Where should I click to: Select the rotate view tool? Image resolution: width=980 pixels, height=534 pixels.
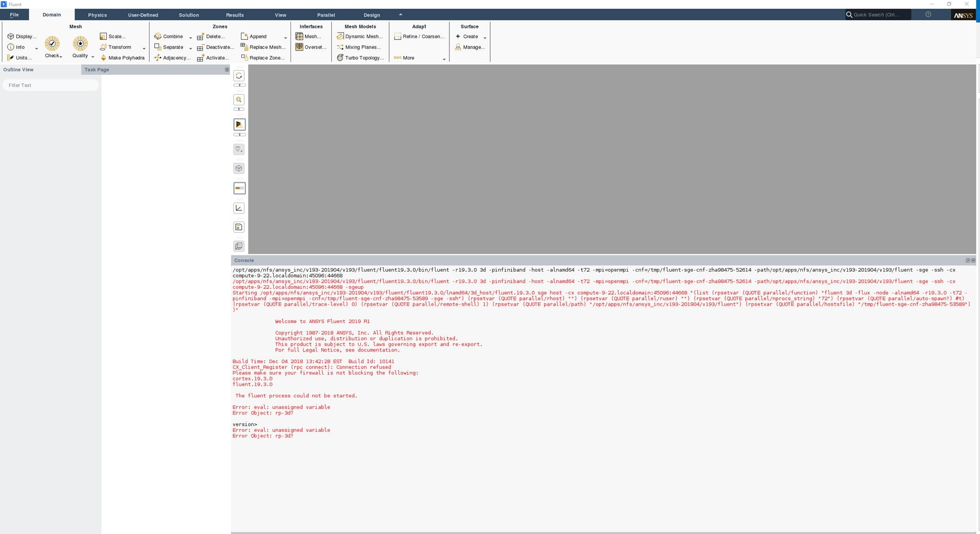coord(239,76)
